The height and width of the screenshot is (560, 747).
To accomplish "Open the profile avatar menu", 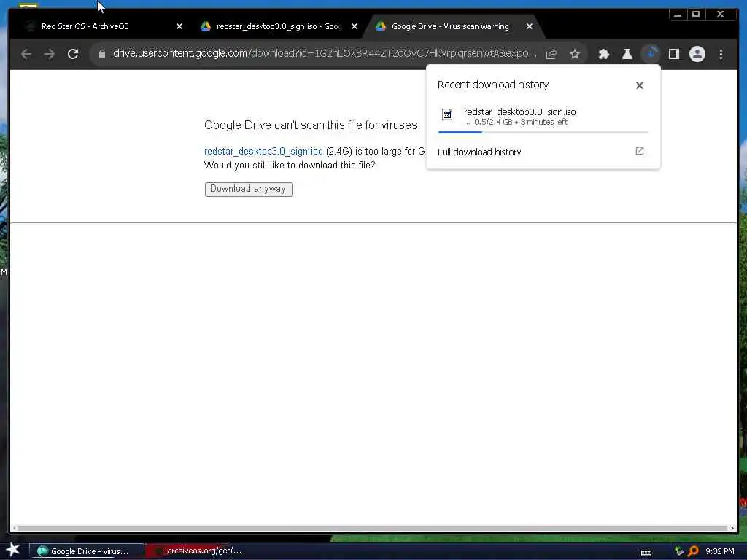I will (x=697, y=54).
